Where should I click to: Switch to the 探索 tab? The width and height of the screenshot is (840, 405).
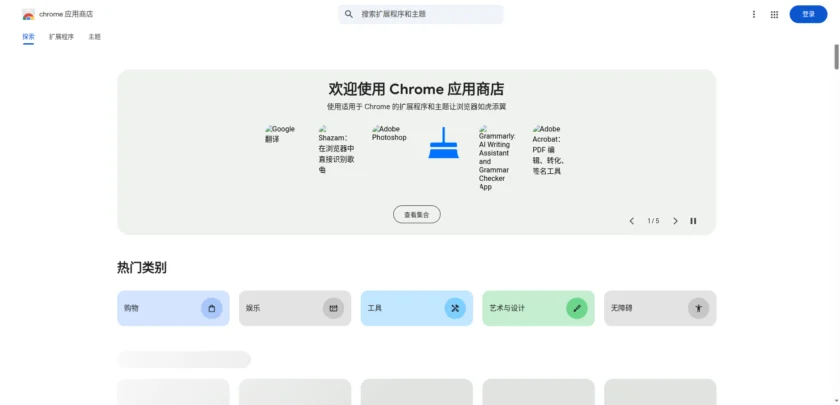[x=28, y=37]
